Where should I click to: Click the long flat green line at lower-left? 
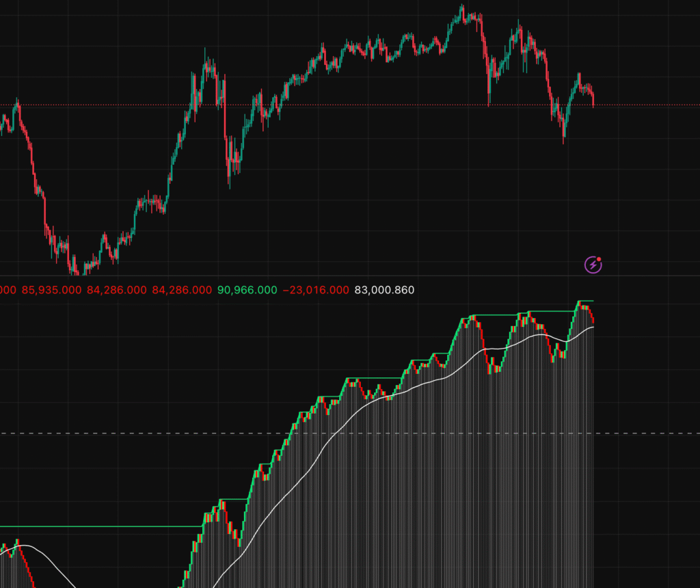(103, 526)
